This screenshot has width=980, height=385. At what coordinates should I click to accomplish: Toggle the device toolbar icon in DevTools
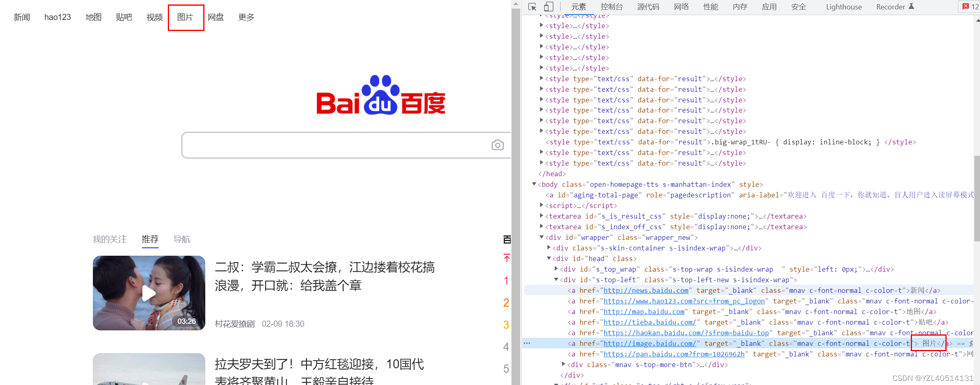click(548, 7)
